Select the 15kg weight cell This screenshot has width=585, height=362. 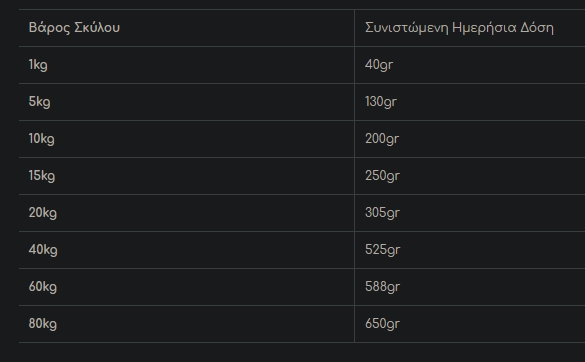point(187,176)
